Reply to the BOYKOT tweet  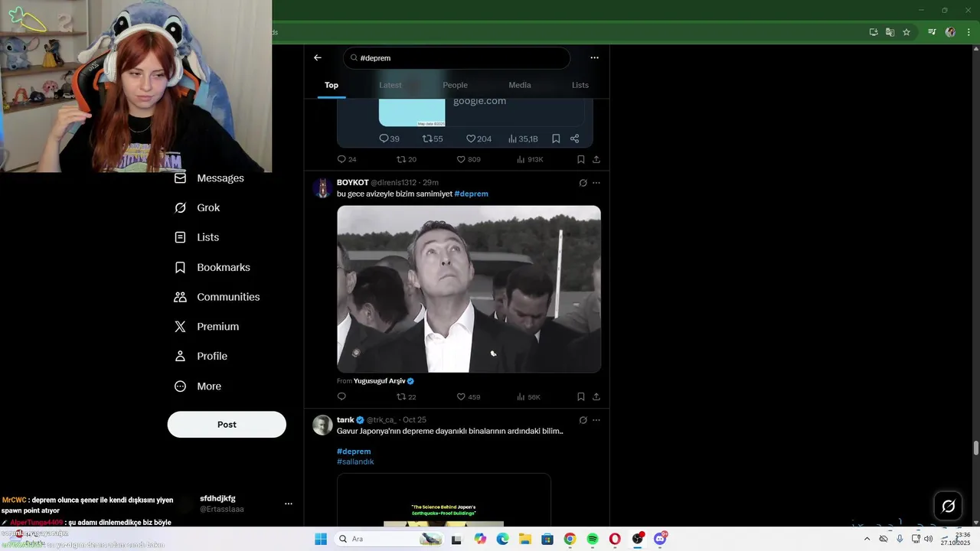[341, 396]
